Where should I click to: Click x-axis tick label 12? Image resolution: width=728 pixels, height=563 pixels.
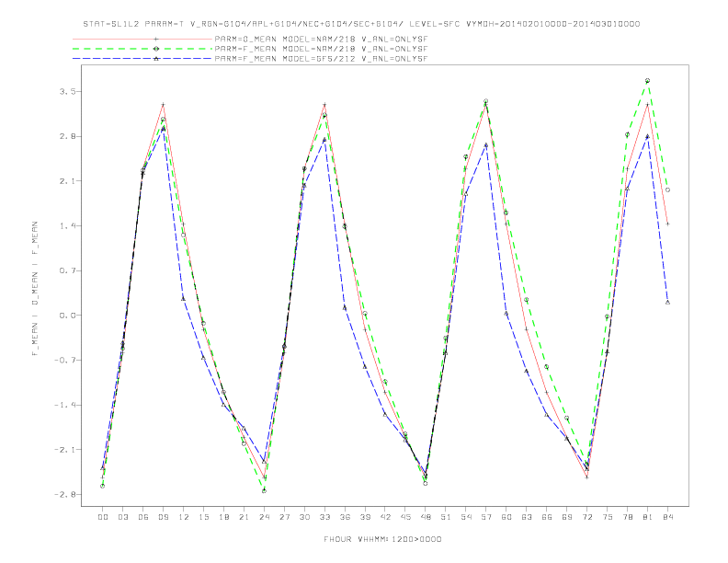(x=184, y=517)
